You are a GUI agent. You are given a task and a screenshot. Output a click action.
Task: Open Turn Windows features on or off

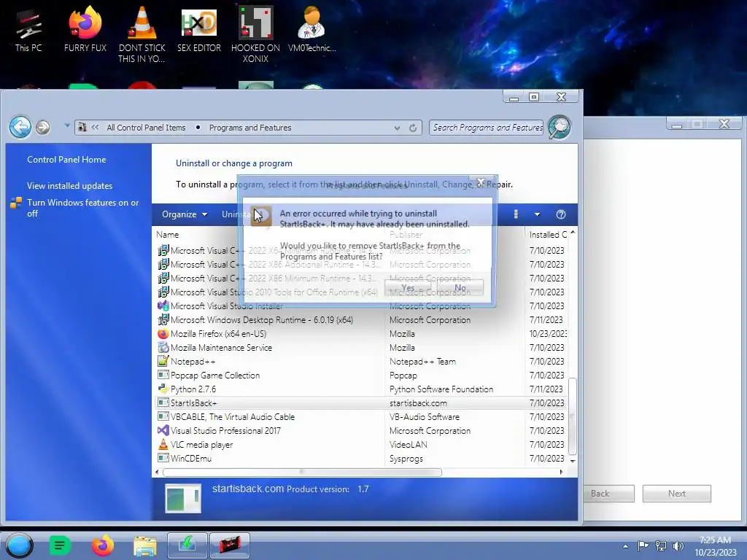point(82,208)
